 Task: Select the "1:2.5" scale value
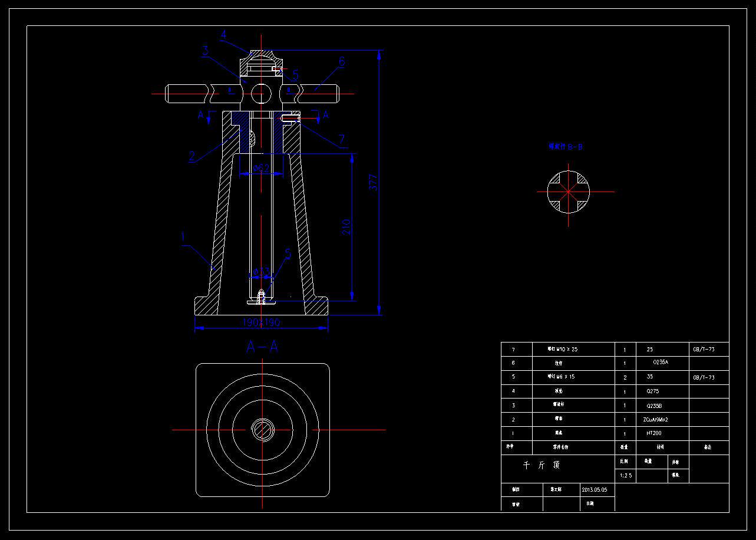tap(626, 475)
